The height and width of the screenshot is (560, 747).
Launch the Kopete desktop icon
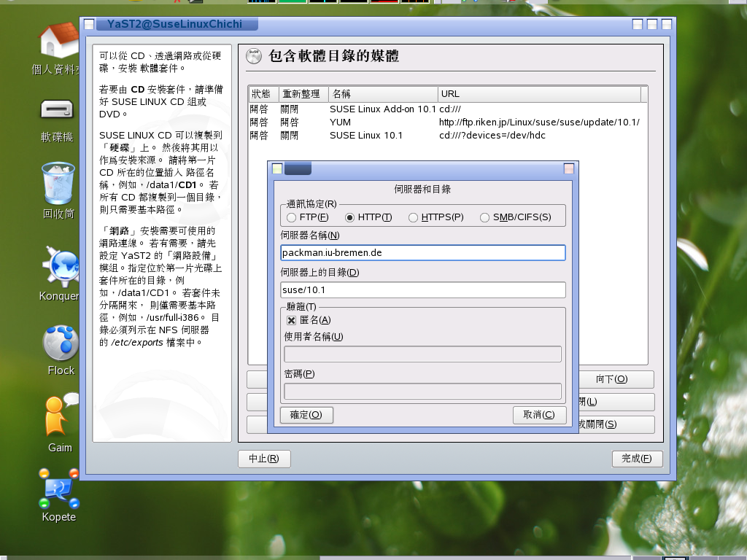(x=59, y=490)
